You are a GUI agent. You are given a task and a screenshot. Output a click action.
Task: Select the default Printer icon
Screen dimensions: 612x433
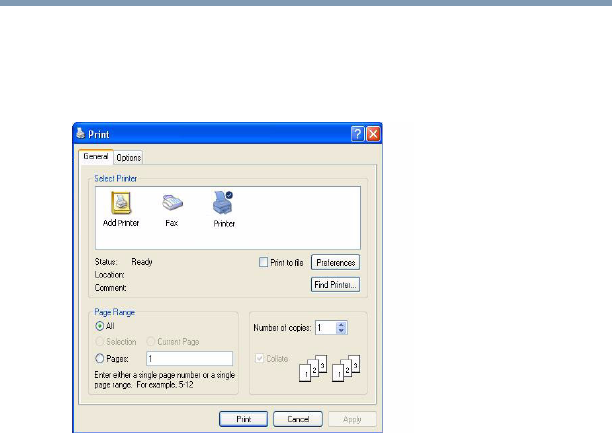(x=224, y=209)
